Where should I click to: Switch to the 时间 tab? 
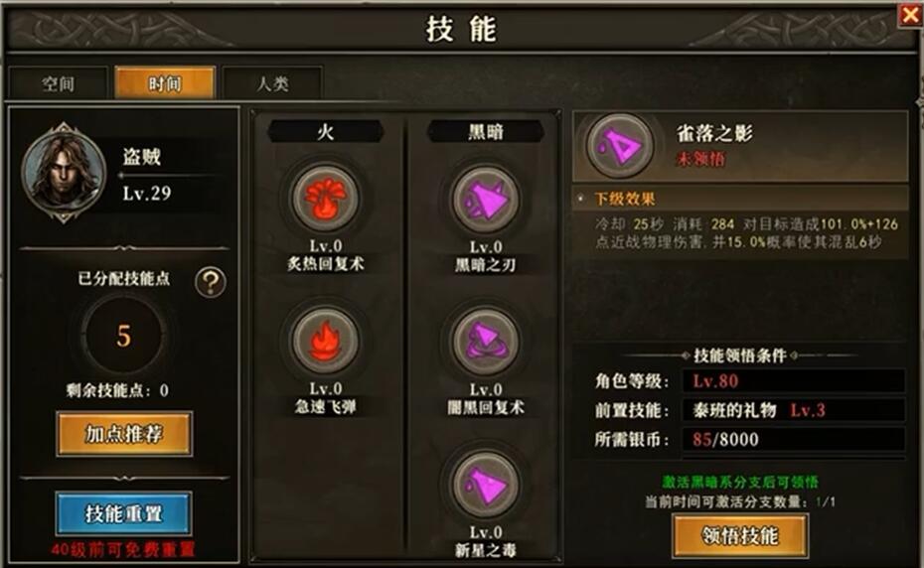pos(165,83)
